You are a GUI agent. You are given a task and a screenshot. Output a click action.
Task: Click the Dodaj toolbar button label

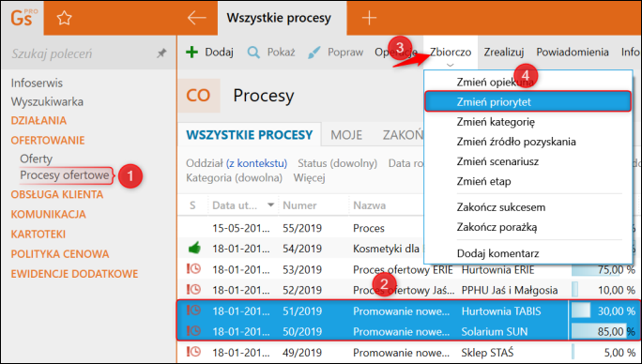click(219, 52)
